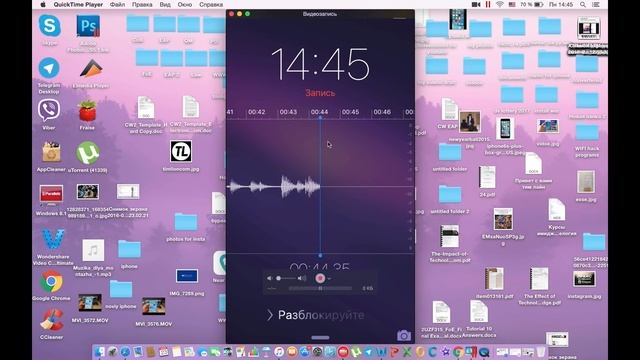Screen dimensions: 640x360
Task: Click the blue playhead line on the waveform
Action: point(320,186)
